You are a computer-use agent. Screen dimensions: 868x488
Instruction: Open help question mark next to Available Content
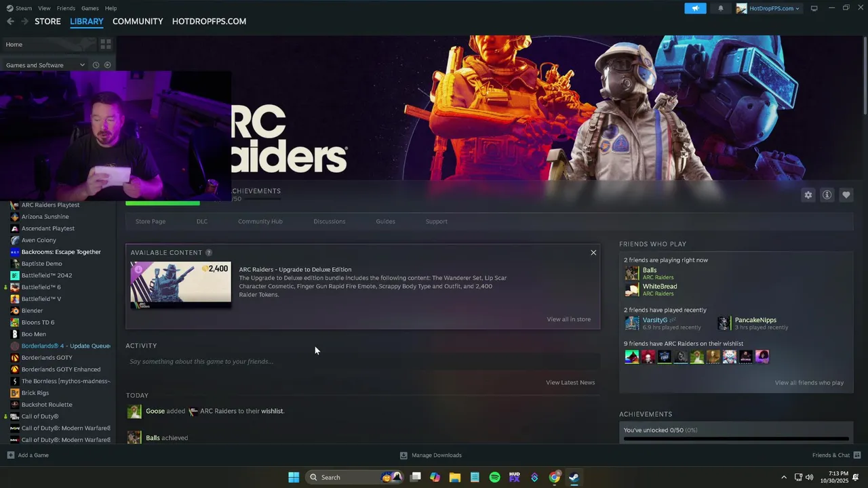tap(209, 252)
